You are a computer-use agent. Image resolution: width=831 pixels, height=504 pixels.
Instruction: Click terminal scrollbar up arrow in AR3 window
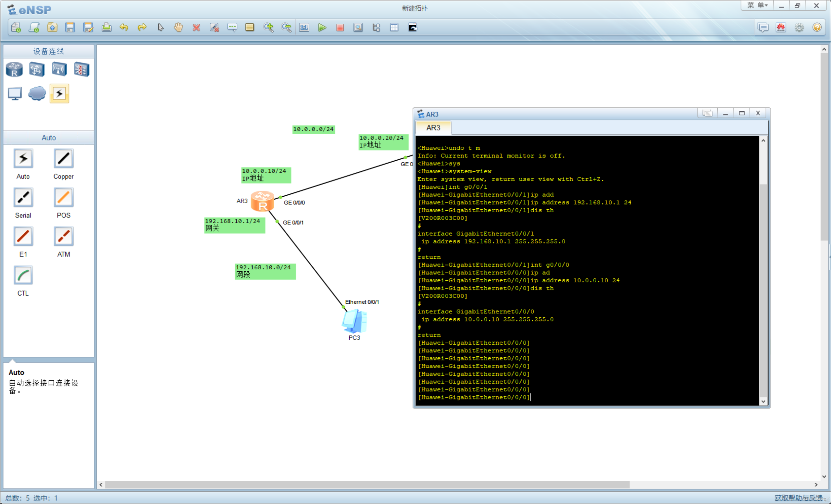coord(763,141)
